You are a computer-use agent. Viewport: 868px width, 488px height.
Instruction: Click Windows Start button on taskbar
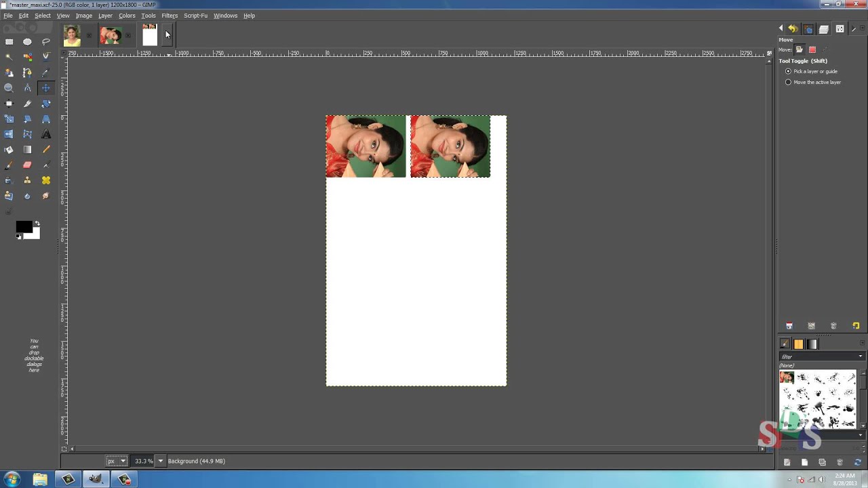click(12, 479)
